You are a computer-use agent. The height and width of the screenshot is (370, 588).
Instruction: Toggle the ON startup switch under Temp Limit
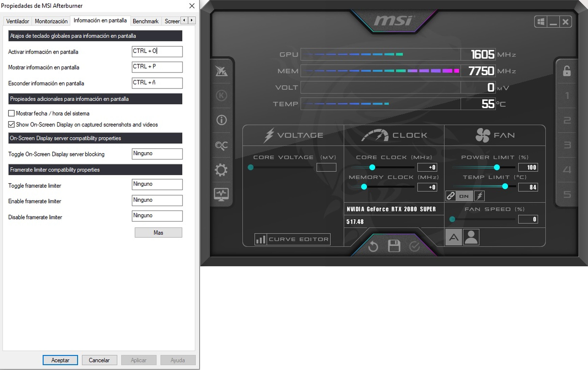tap(464, 196)
